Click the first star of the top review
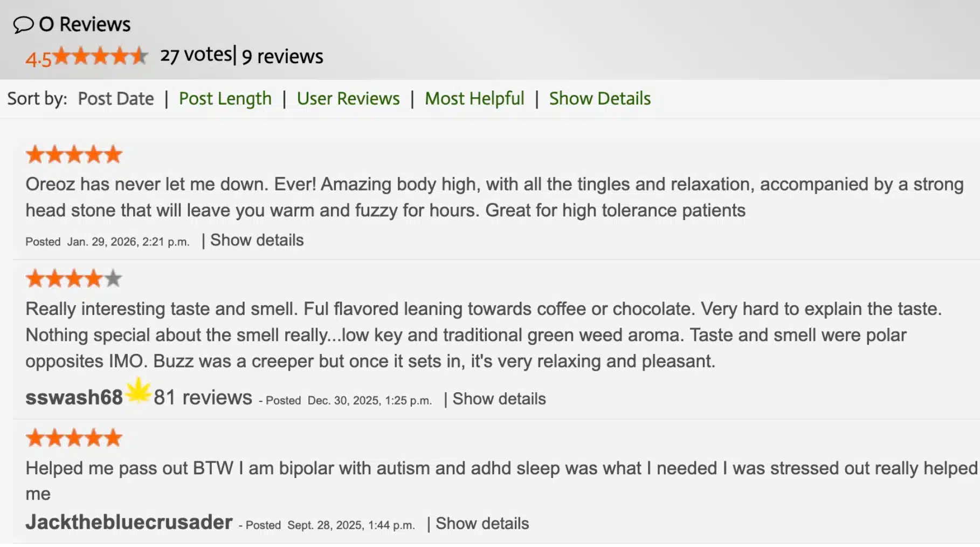Image resolution: width=980 pixels, height=547 pixels. [x=36, y=154]
